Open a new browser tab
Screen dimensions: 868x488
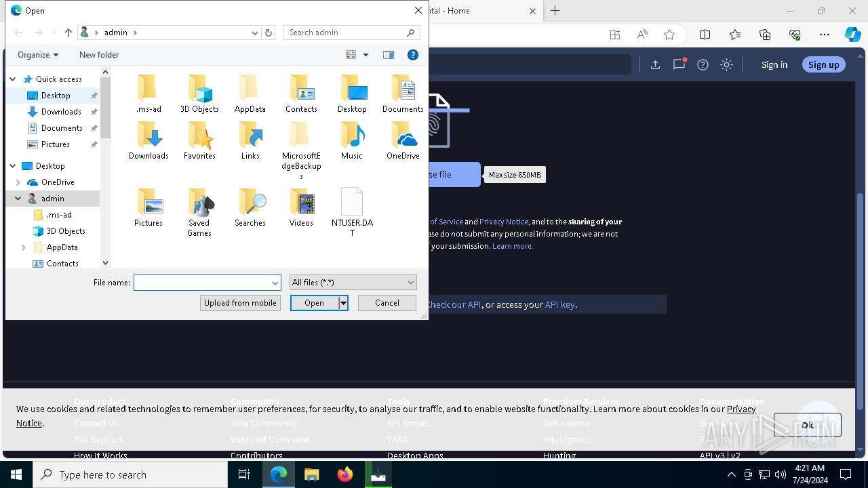click(x=555, y=11)
